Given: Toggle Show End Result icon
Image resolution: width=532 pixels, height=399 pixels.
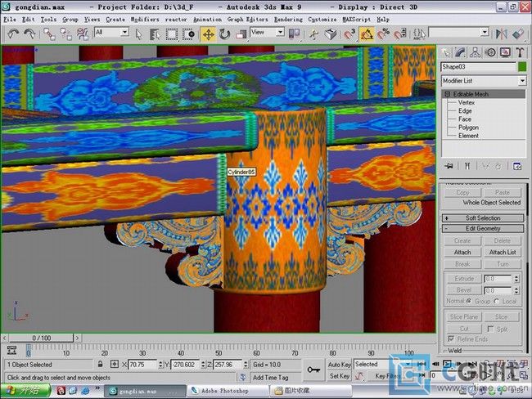Looking at the screenshot, I should point(467,166).
